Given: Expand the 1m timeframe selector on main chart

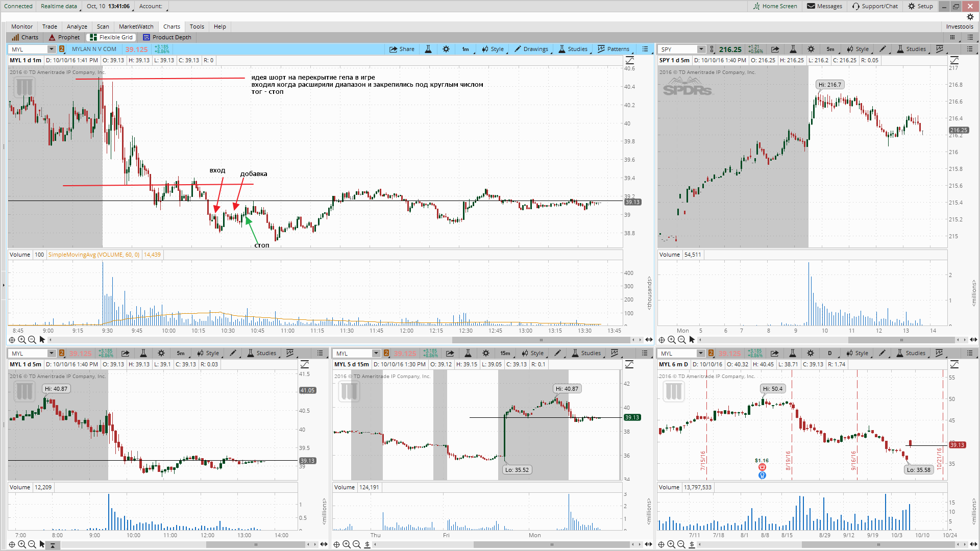Looking at the screenshot, I should (468, 49).
